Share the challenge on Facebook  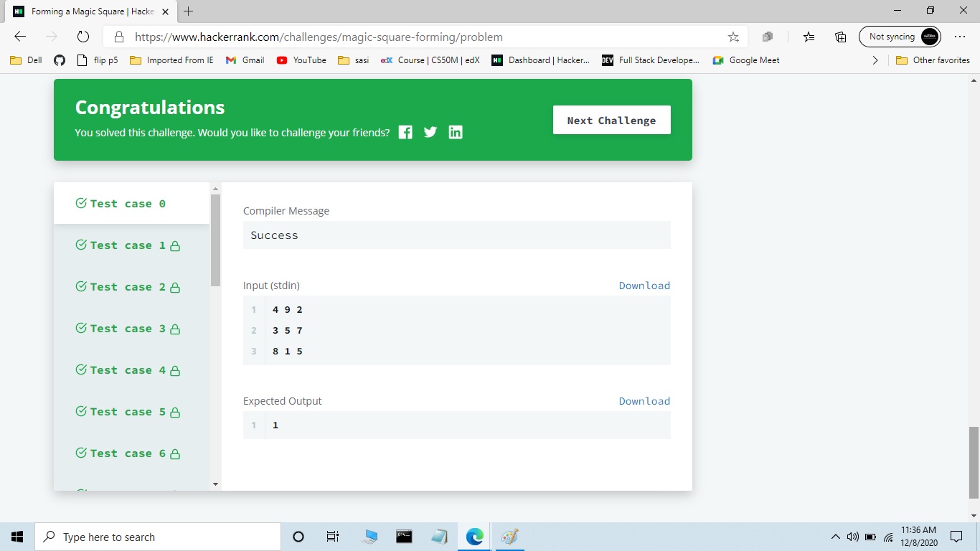coord(405,132)
